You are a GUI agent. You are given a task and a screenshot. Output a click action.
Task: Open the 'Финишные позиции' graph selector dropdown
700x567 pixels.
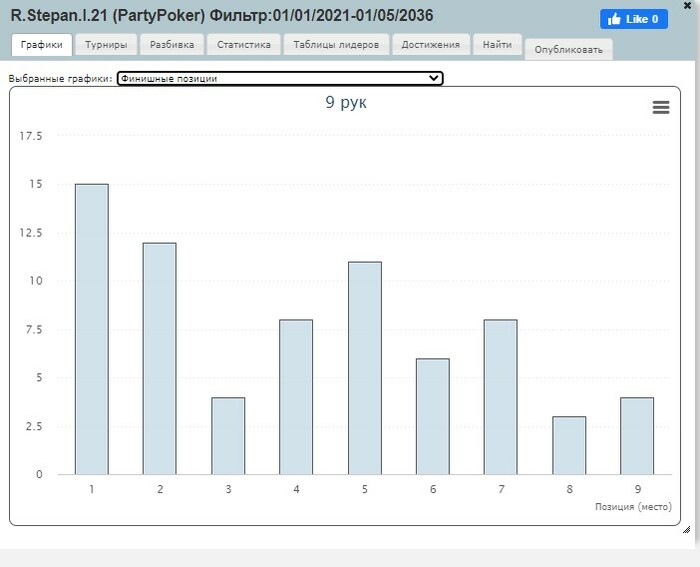280,79
